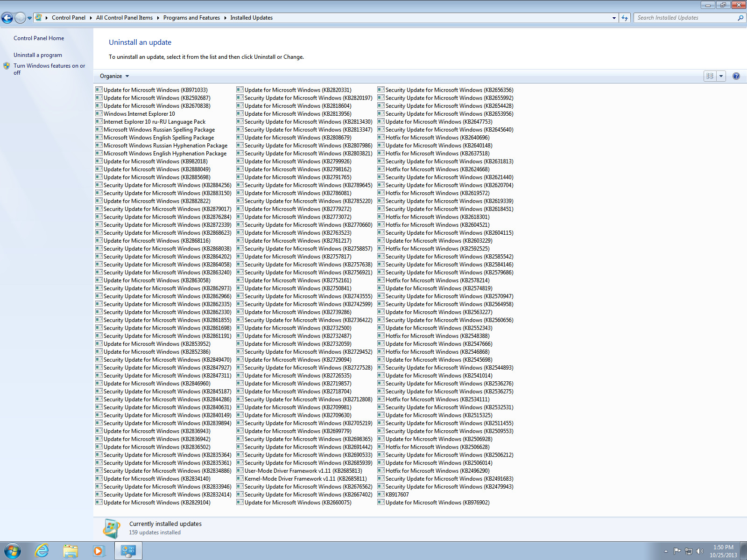Viewport: 747px width, 560px height.
Task: Open the view options dropdown arrow
Action: 721,76
